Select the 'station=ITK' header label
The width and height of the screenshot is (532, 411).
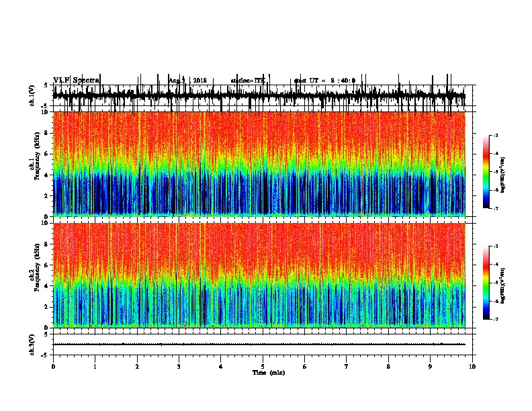coord(248,81)
